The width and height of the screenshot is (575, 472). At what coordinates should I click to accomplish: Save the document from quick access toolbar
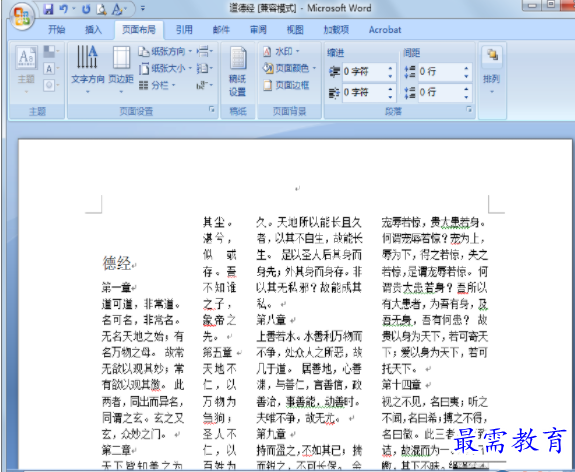point(48,9)
